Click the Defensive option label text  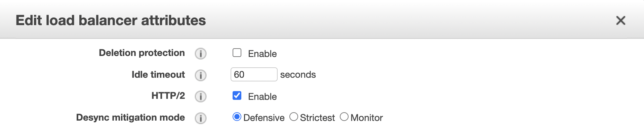click(x=264, y=118)
